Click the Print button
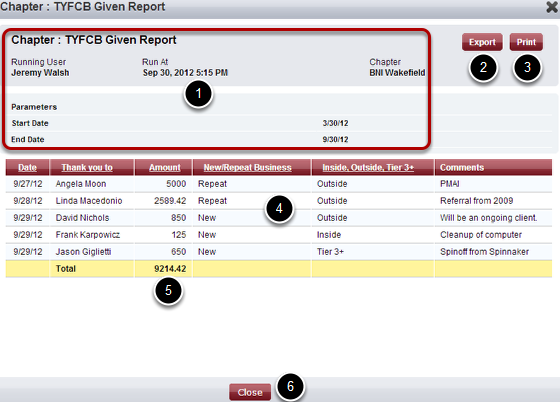Image resolution: width=560 pixels, height=402 pixels. click(x=526, y=42)
